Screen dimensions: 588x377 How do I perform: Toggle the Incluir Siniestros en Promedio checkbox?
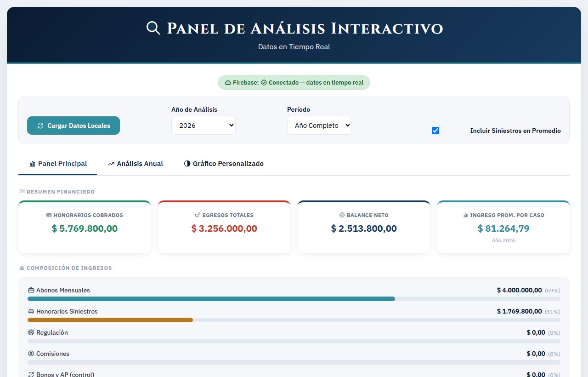tap(435, 131)
